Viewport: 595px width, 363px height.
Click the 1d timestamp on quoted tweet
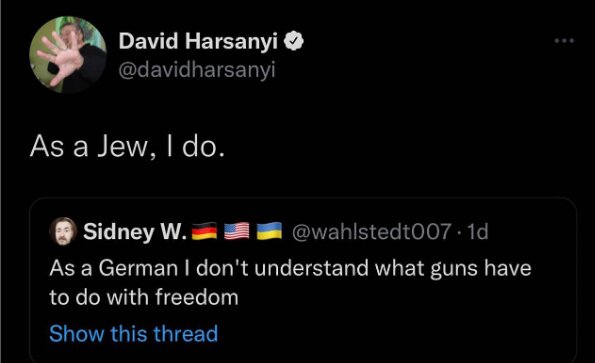[478, 231]
